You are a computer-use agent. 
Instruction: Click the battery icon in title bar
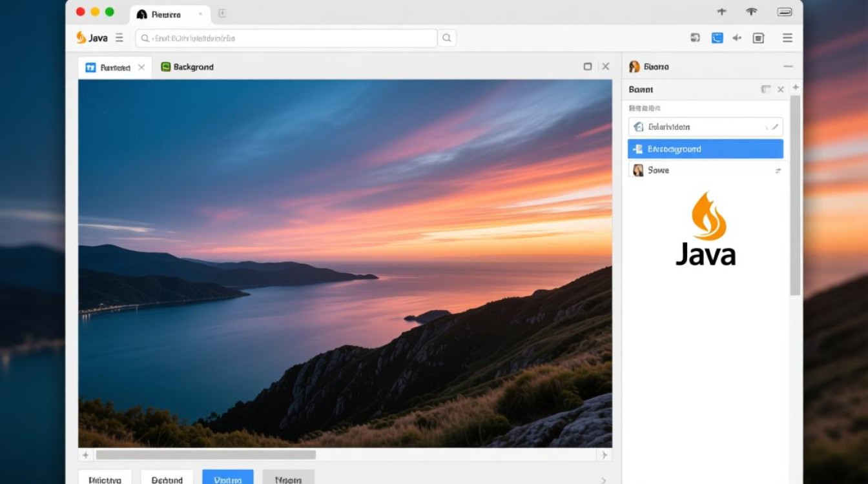coord(785,12)
